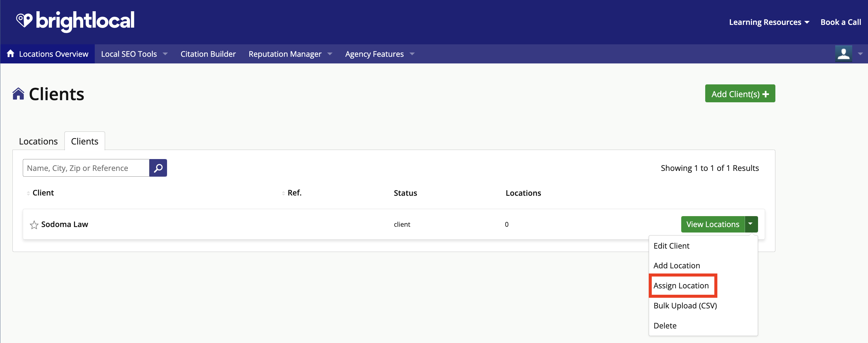Switch to the Locations tab
Image resolution: width=868 pixels, height=343 pixels.
click(x=38, y=141)
